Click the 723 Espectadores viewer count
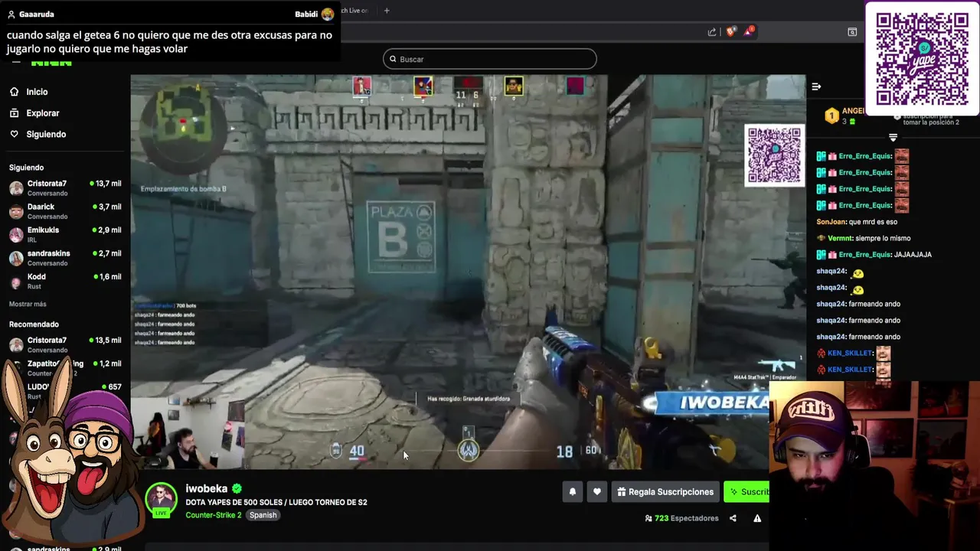Screen dimensions: 980x551 682,518
